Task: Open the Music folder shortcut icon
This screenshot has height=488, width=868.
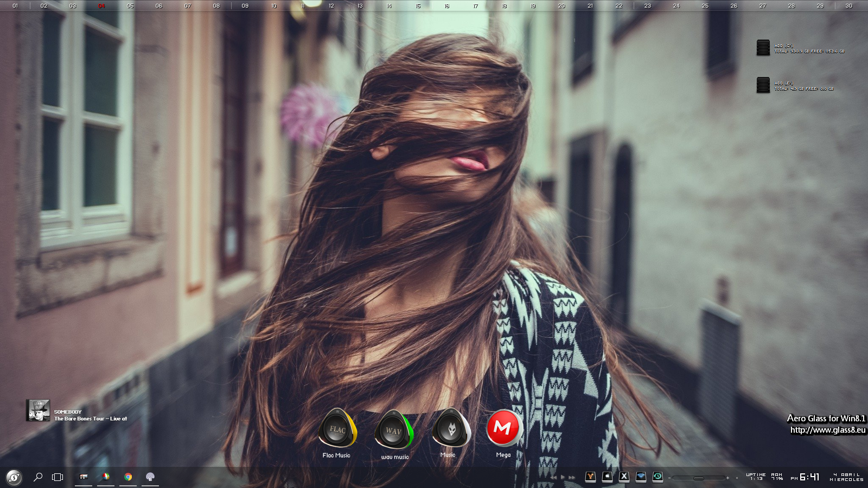Action: (x=450, y=428)
